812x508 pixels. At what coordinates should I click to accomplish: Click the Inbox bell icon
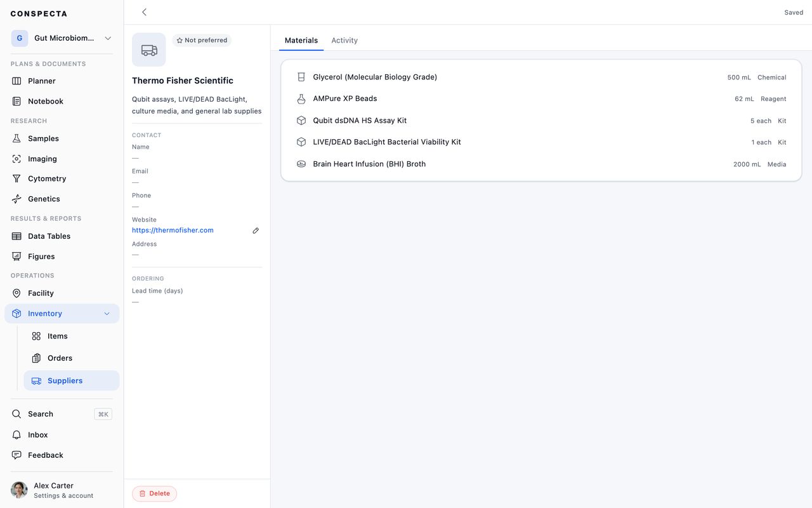pos(16,435)
